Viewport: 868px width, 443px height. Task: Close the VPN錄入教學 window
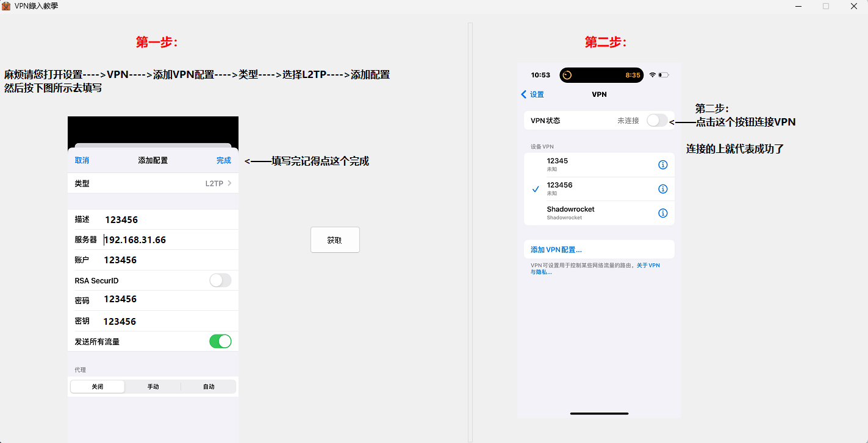click(x=853, y=6)
